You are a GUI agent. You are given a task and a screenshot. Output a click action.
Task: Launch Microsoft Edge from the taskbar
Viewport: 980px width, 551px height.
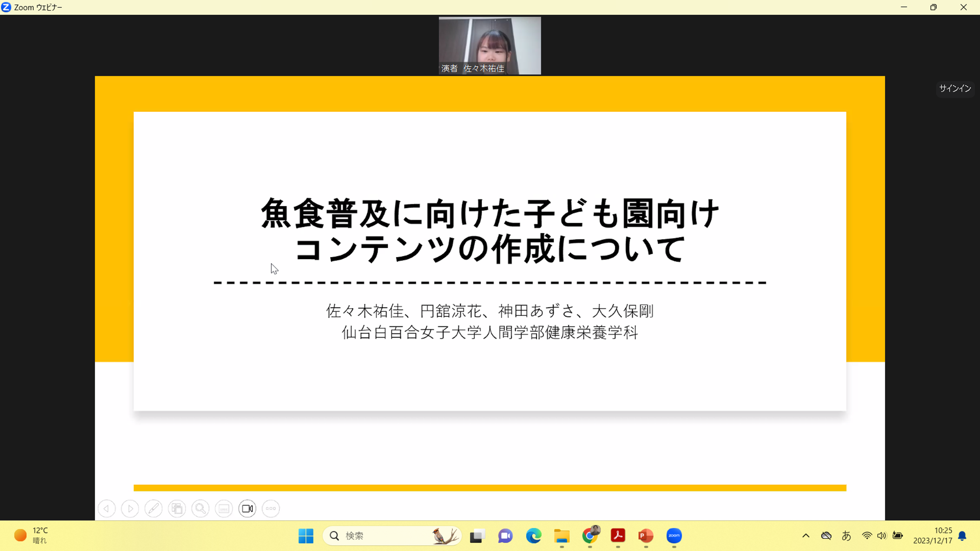(534, 536)
